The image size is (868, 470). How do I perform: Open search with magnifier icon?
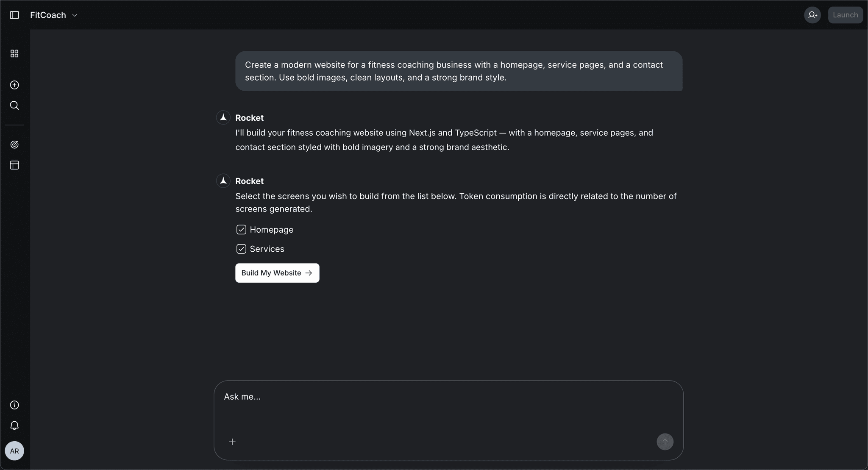(x=14, y=105)
